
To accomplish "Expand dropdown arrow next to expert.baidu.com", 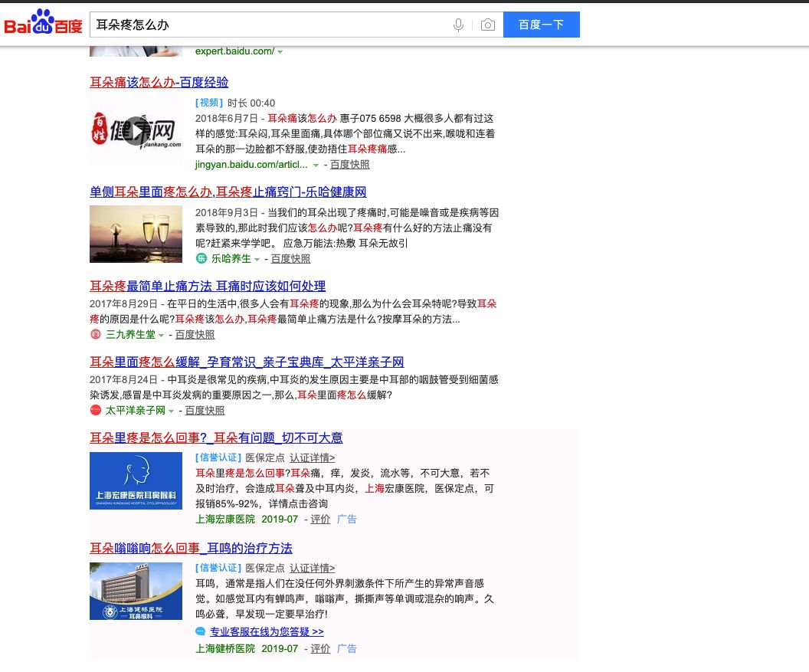I will pos(280,51).
